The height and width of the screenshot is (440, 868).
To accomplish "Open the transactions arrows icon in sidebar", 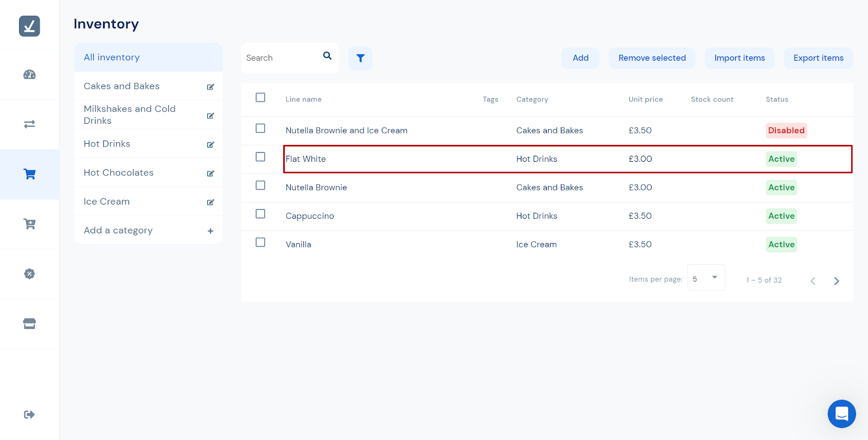I will (29, 124).
